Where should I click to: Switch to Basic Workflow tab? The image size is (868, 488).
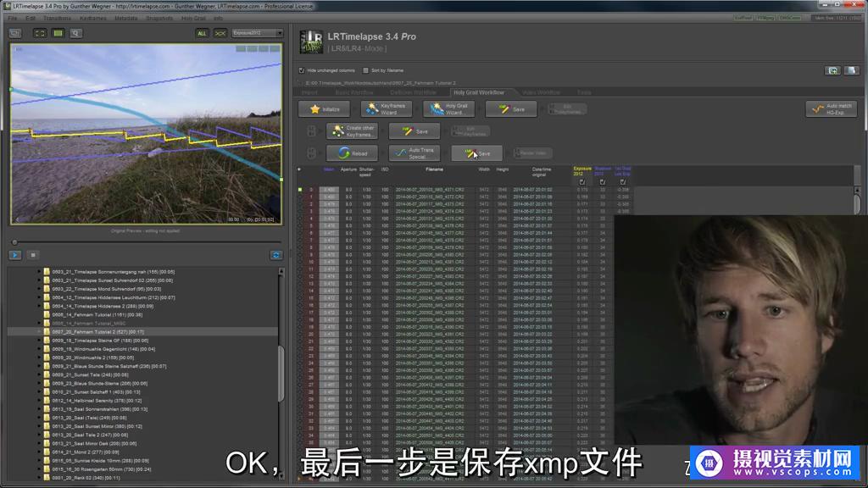pos(354,92)
